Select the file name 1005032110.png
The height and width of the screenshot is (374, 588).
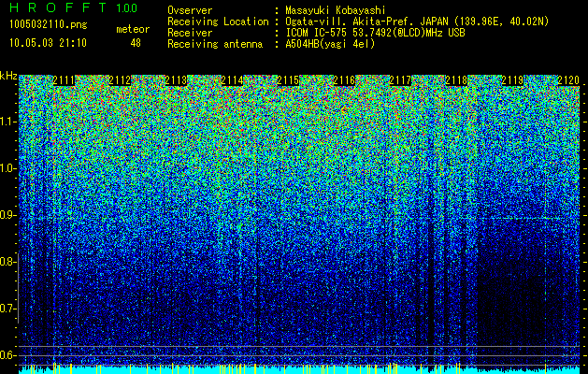click(49, 24)
